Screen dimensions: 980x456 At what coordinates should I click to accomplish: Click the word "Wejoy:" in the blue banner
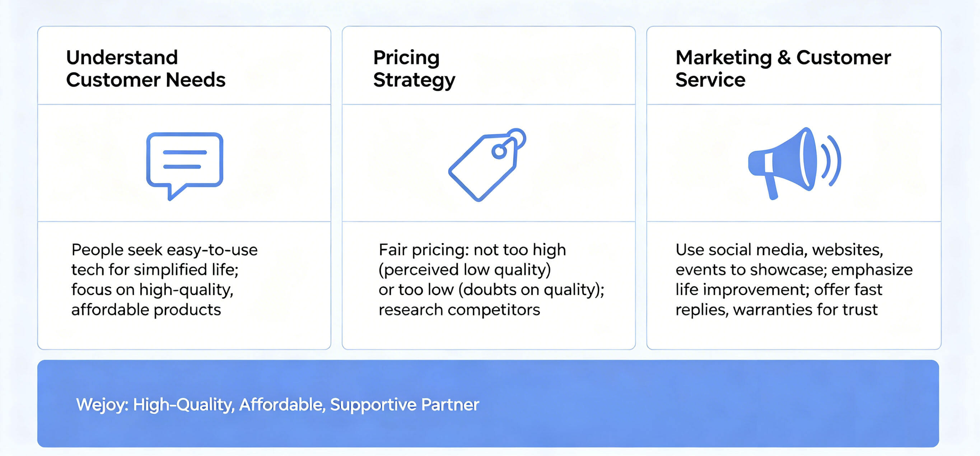tap(102, 404)
